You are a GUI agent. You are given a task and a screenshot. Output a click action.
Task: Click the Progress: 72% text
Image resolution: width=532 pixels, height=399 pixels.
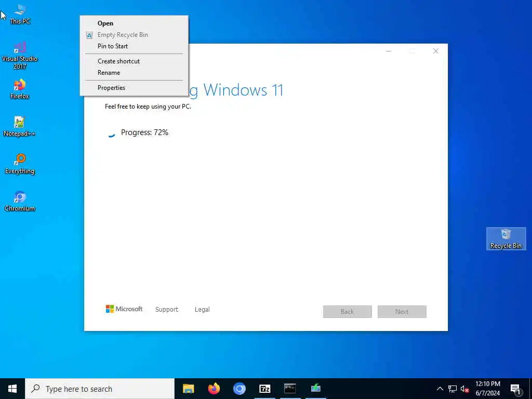pyautogui.click(x=144, y=132)
